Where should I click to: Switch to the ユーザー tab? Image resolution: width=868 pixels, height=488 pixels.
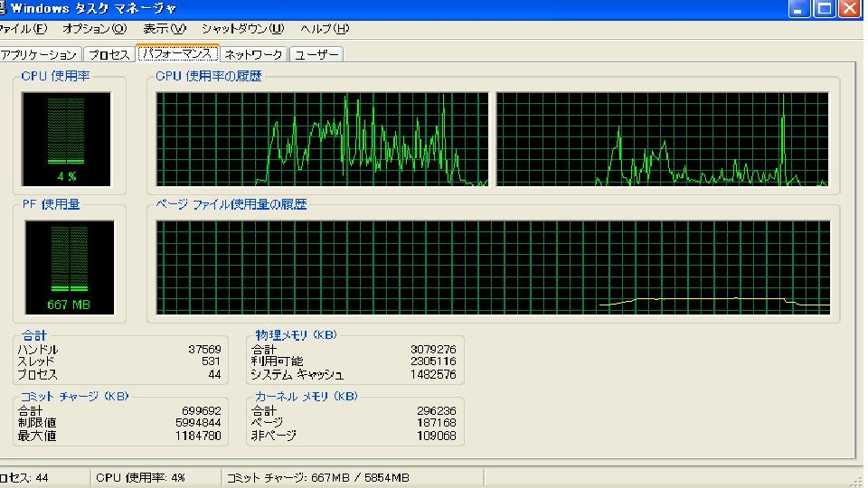click(x=316, y=54)
